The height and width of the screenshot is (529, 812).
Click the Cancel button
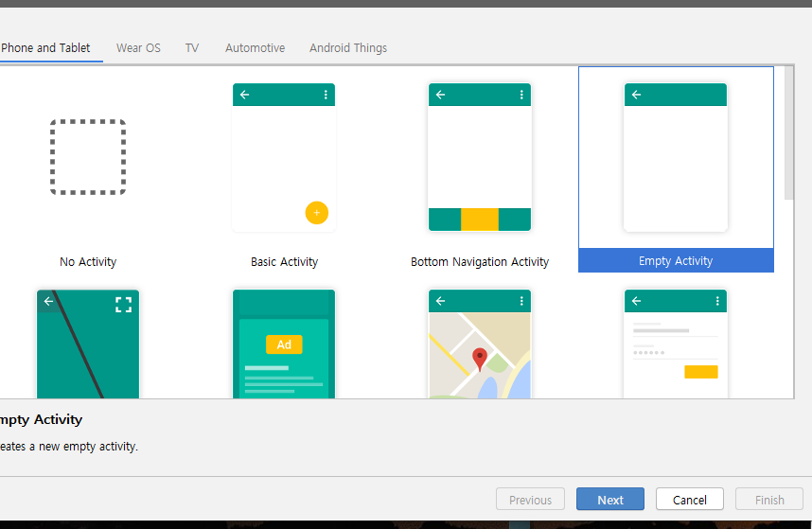689,500
